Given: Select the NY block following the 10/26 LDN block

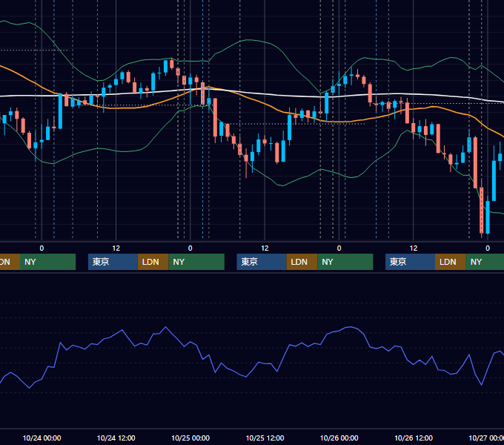Looking at the screenshot, I should point(485,262).
